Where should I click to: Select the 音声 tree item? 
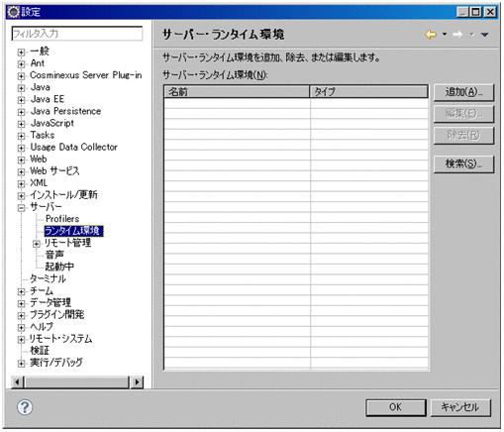[x=54, y=255]
